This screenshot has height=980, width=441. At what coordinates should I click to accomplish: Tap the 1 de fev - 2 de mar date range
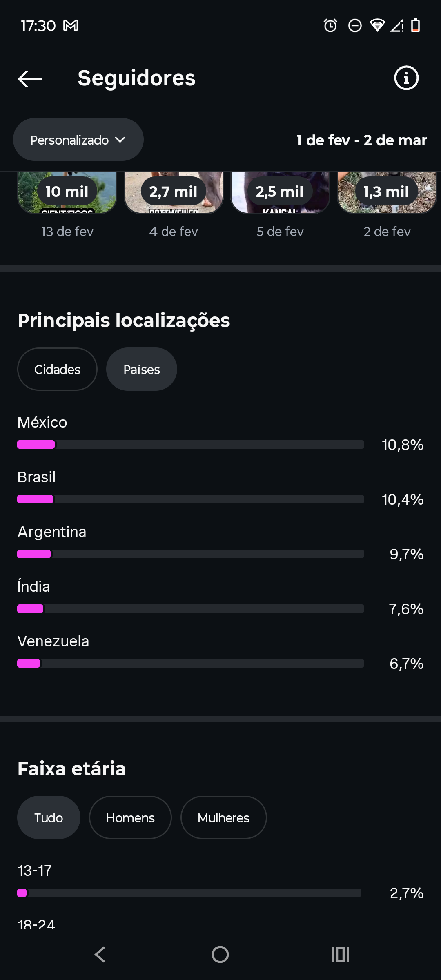[361, 140]
